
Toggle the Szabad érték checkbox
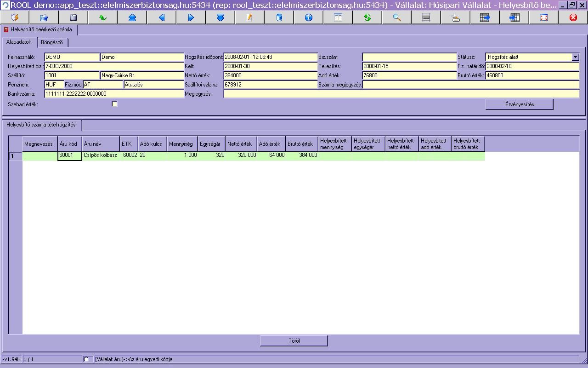[x=114, y=104]
